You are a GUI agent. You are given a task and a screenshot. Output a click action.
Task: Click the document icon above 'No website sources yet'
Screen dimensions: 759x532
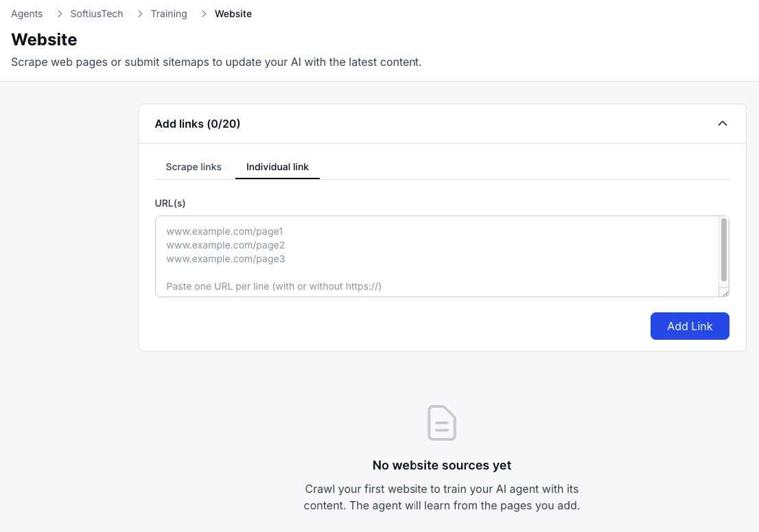coord(441,423)
